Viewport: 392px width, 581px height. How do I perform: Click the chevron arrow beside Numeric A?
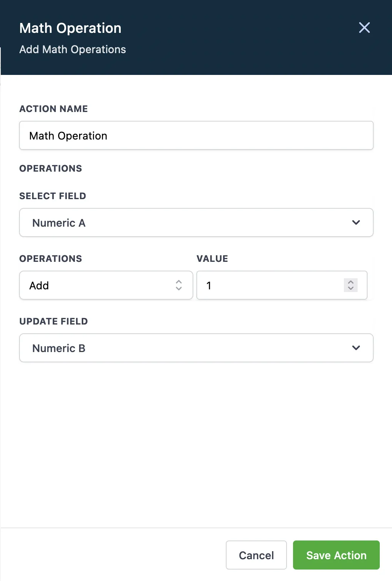click(x=356, y=223)
